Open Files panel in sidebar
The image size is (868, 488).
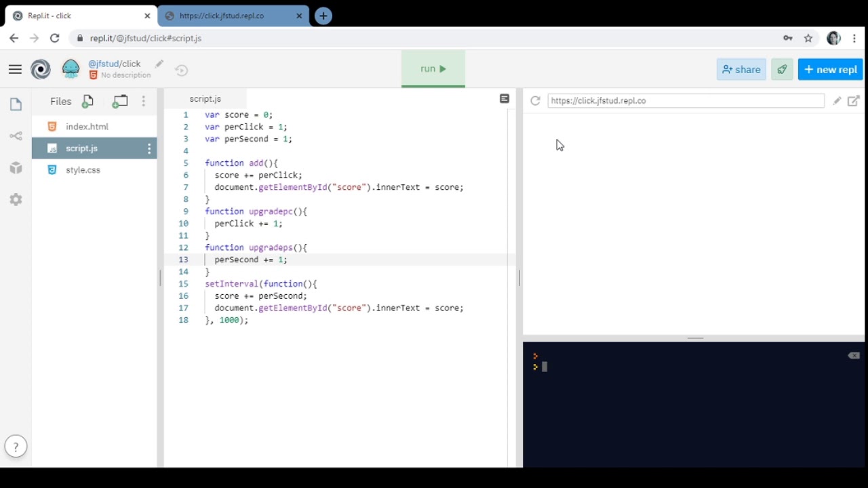[x=16, y=104]
